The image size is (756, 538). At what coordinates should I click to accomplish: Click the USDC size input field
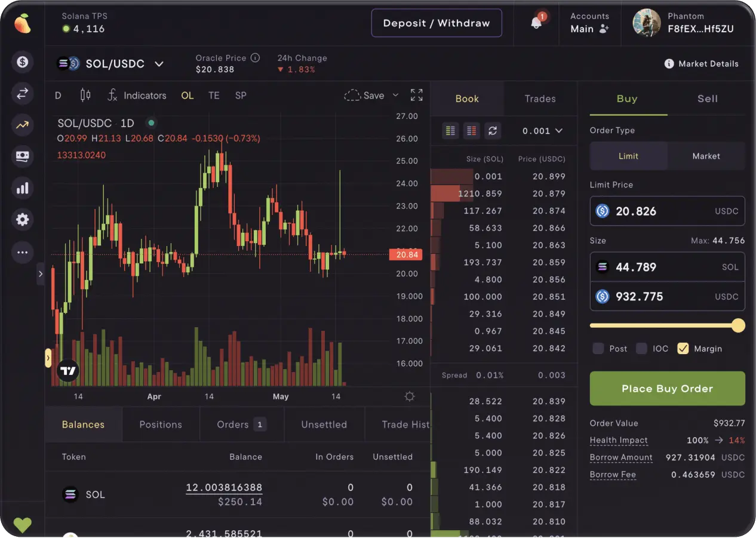[x=668, y=296]
